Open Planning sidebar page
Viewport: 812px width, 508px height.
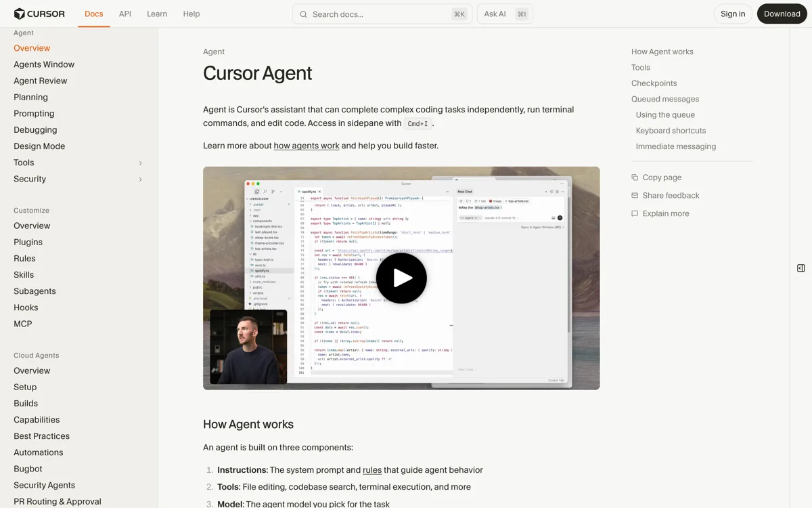click(x=30, y=97)
